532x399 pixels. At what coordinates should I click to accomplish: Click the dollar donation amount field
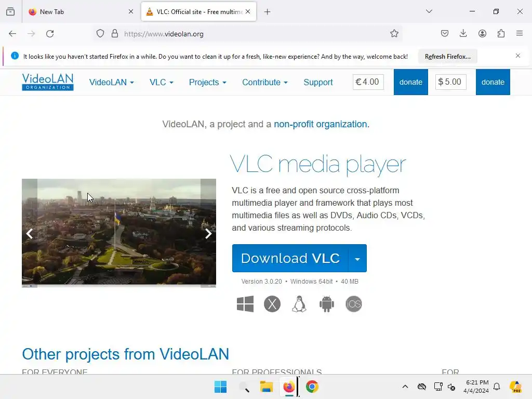(x=450, y=82)
